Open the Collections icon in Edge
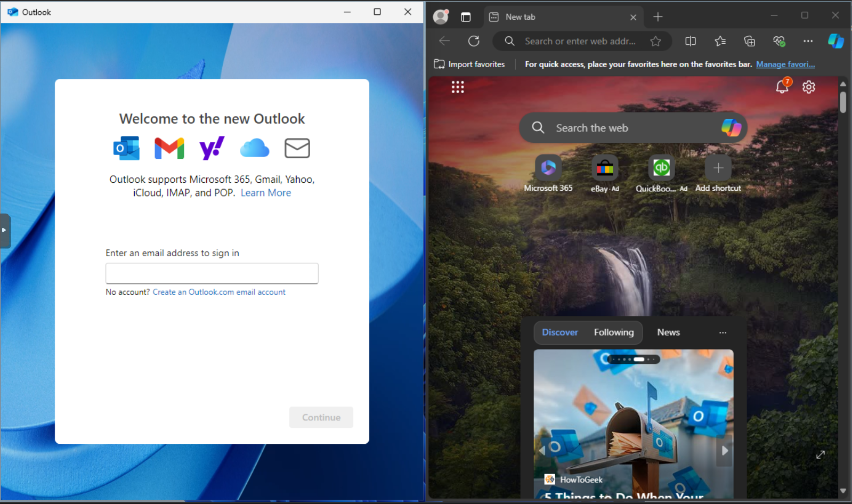The width and height of the screenshot is (852, 504). 750,41
